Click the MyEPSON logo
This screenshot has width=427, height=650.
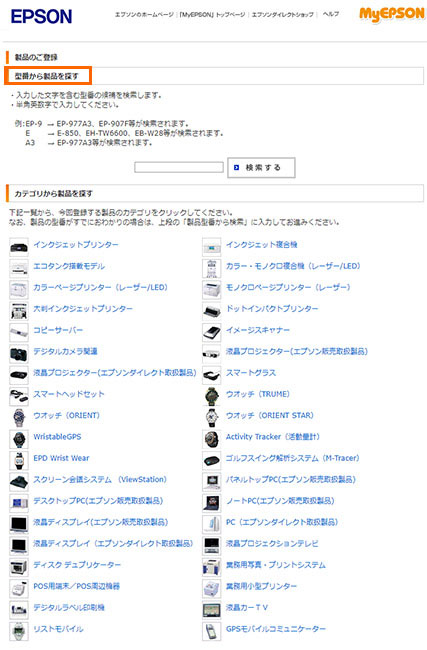coord(392,15)
